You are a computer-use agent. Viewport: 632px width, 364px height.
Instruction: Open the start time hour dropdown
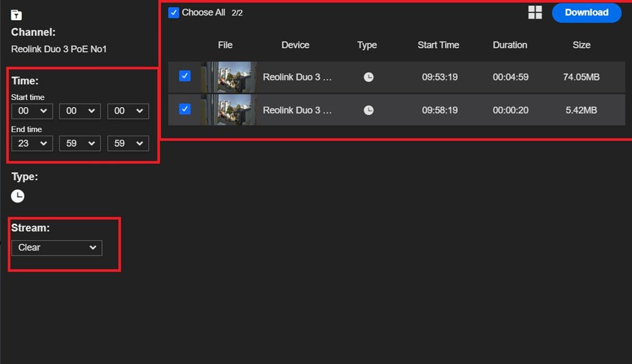click(x=32, y=111)
